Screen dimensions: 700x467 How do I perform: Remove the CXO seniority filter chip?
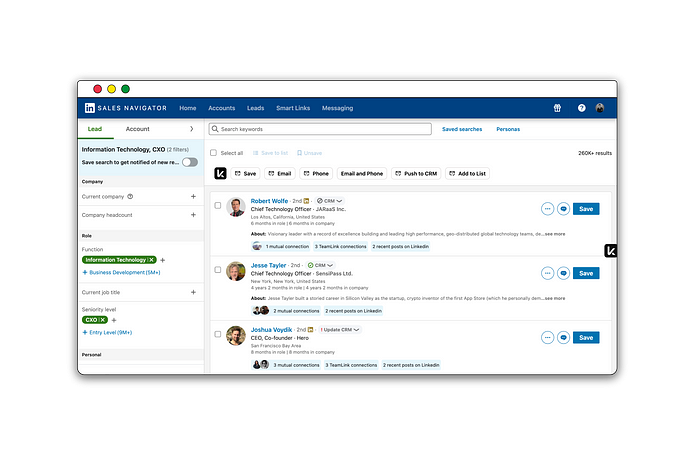pyautogui.click(x=102, y=320)
